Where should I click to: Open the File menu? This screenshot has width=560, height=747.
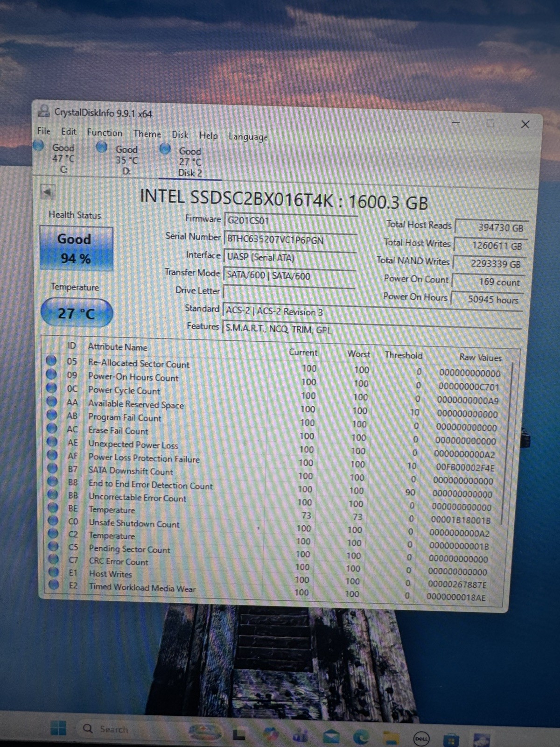coord(44,131)
